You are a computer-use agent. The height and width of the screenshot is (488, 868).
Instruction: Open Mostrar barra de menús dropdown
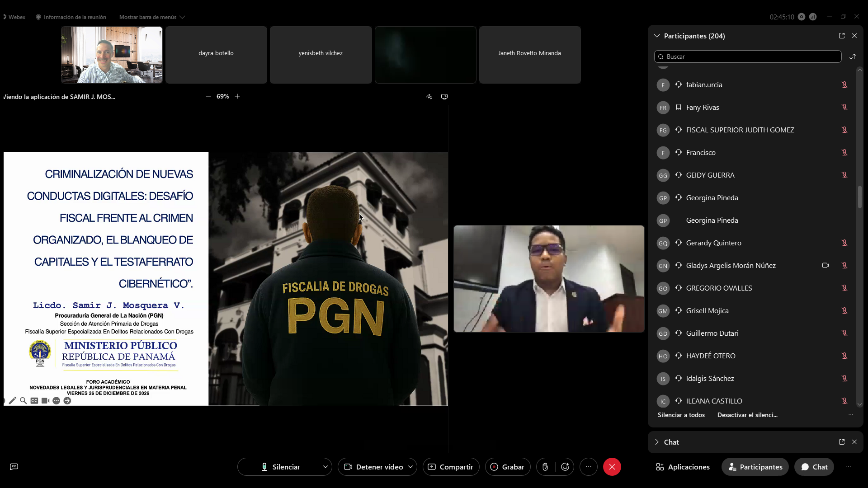click(152, 17)
